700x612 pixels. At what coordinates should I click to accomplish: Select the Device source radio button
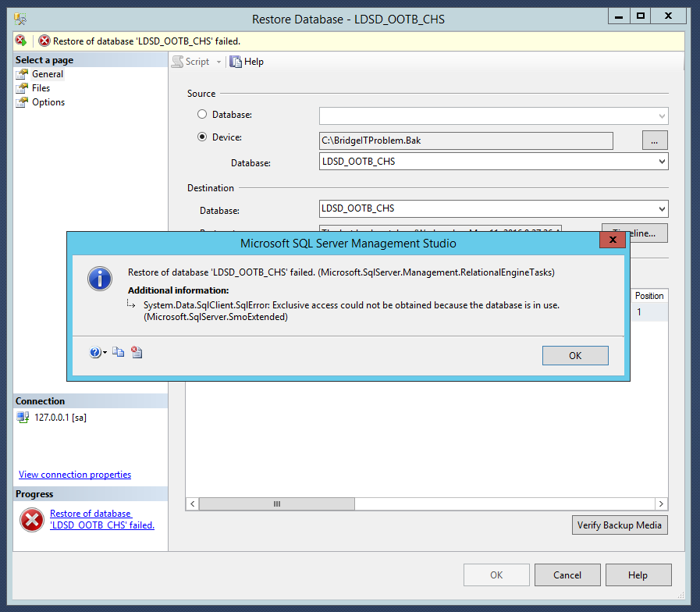point(202,137)
